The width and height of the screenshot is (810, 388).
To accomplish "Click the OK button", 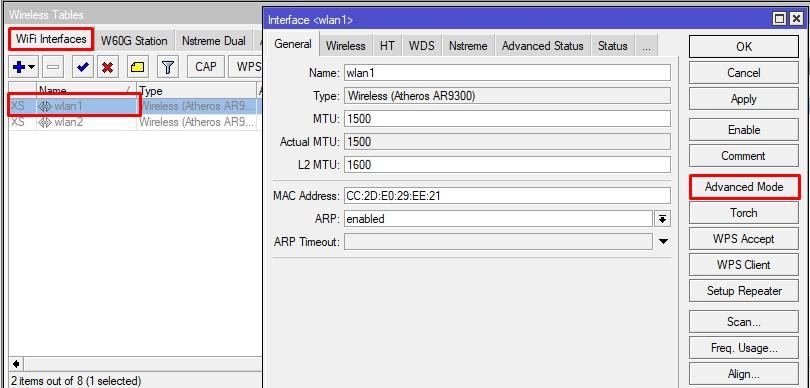I will click(744, 47).
